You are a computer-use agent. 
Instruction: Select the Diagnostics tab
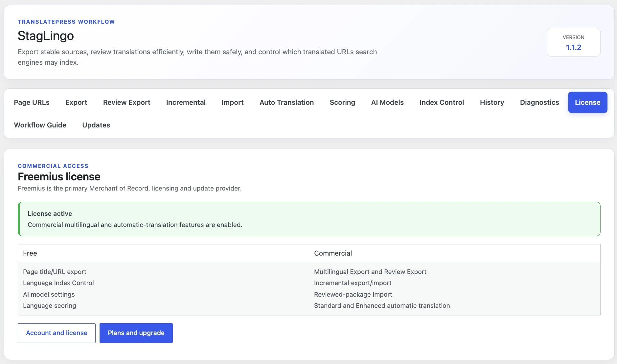pos(539,102)
